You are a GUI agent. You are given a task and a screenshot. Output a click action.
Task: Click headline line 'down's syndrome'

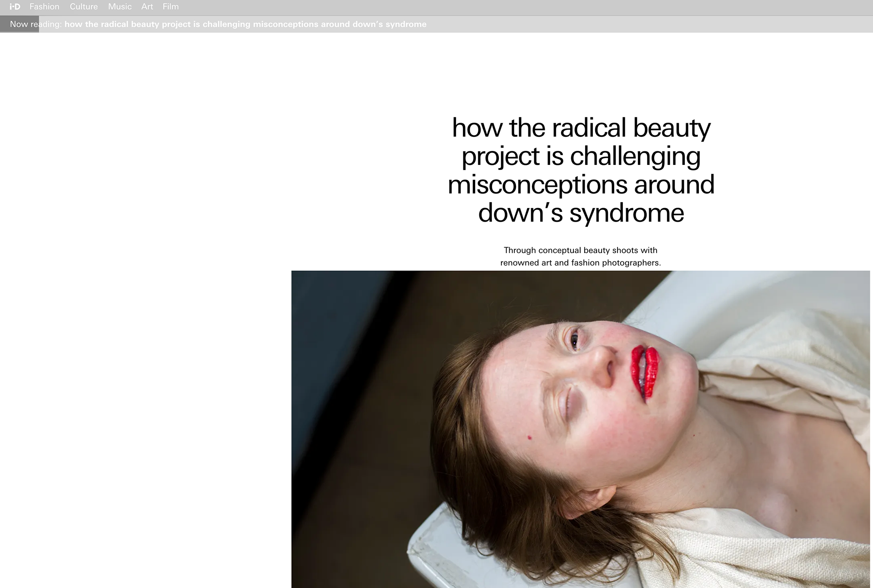point(581,213)
